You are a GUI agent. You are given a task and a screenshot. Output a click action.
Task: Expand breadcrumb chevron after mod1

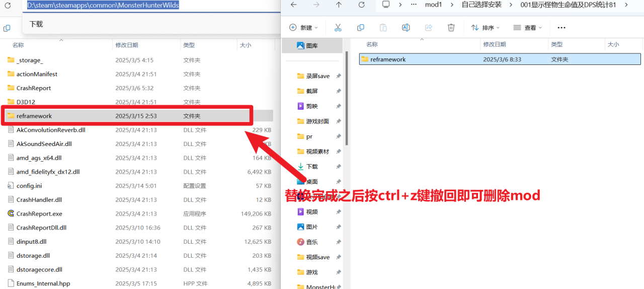(451, 5)
